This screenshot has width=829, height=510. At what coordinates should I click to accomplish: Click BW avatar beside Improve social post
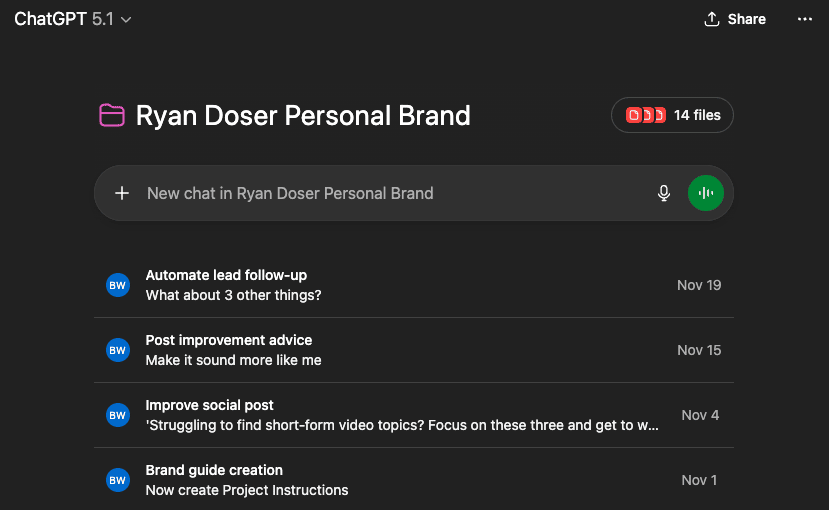coord(118,415)
